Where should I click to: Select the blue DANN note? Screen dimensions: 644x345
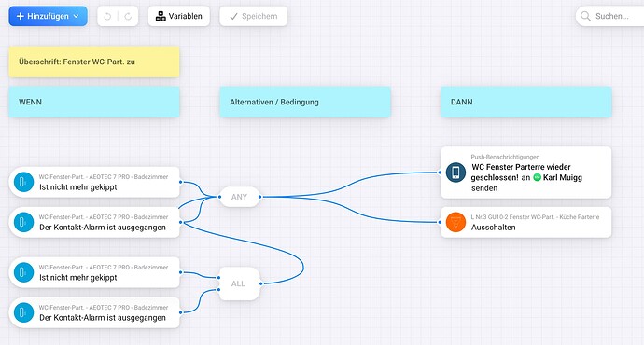pos(526,102)
